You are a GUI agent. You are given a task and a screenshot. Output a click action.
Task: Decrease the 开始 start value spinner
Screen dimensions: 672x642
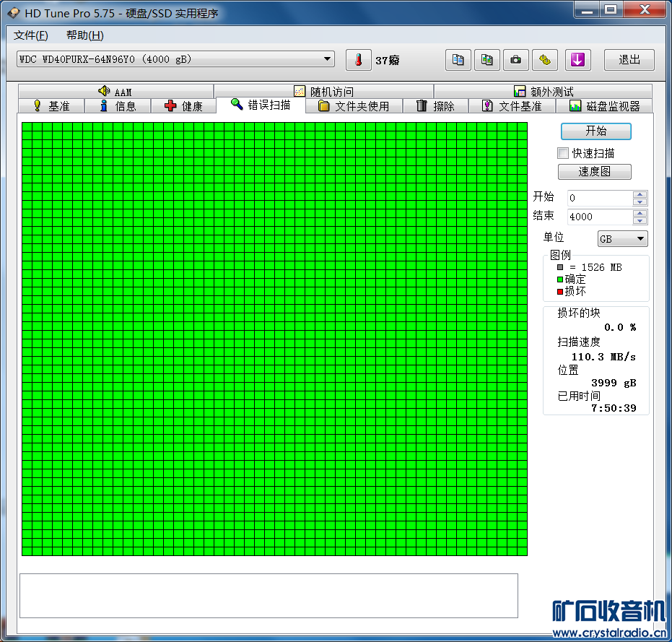[x=640, y=201]
